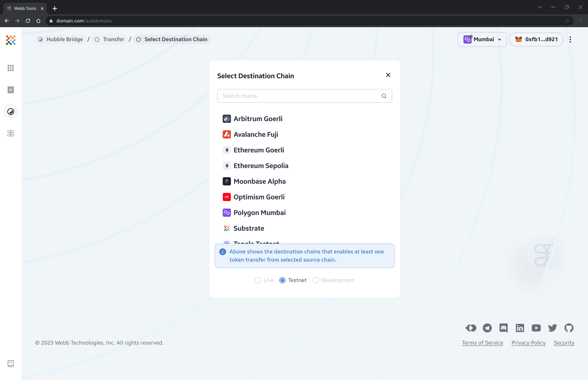
Task: Open browser tab search chevron
Action: (x=540, y=7)
